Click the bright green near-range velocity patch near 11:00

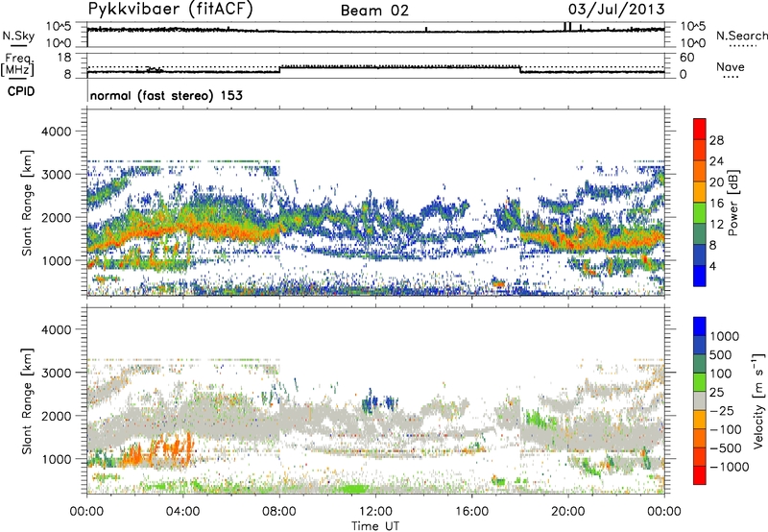tap(354, 489)
